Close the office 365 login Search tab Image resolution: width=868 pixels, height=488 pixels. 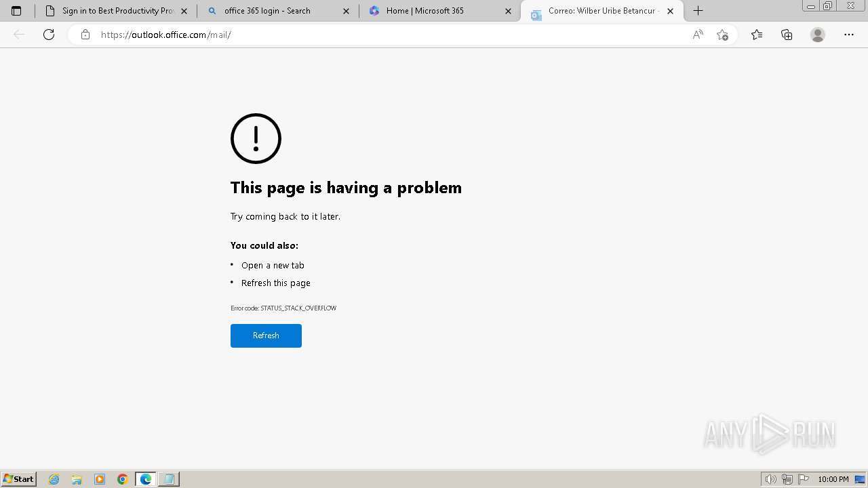347,11
